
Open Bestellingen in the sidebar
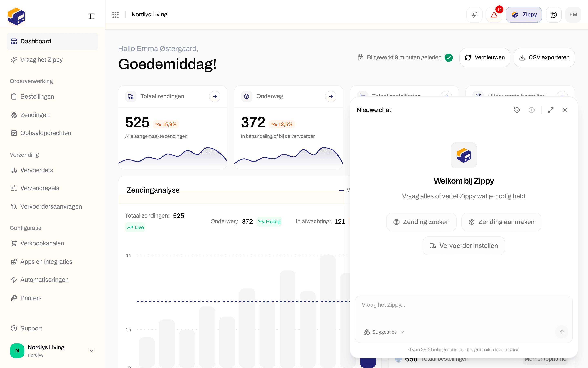52,97
